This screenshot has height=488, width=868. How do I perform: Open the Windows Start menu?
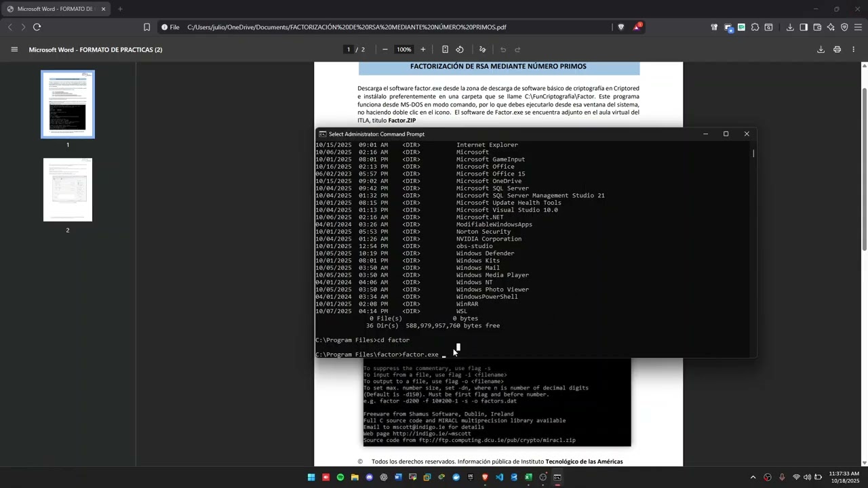(311, 477)
